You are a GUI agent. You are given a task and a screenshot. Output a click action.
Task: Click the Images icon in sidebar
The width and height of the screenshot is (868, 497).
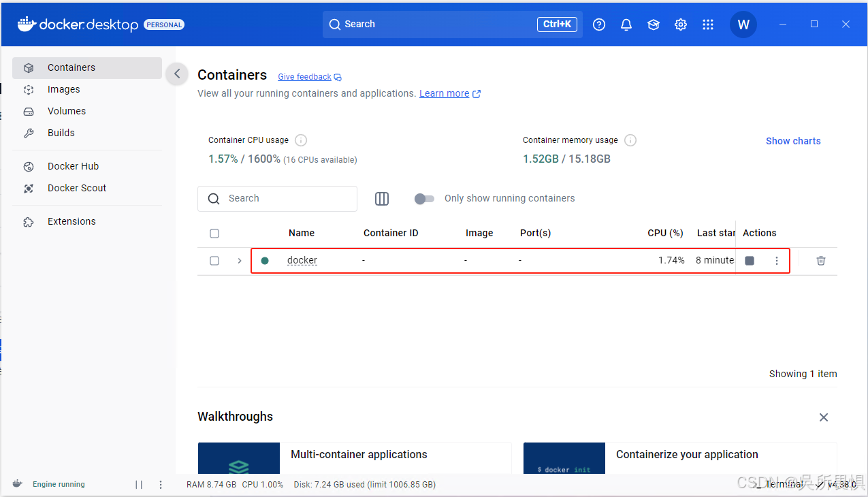29,90
